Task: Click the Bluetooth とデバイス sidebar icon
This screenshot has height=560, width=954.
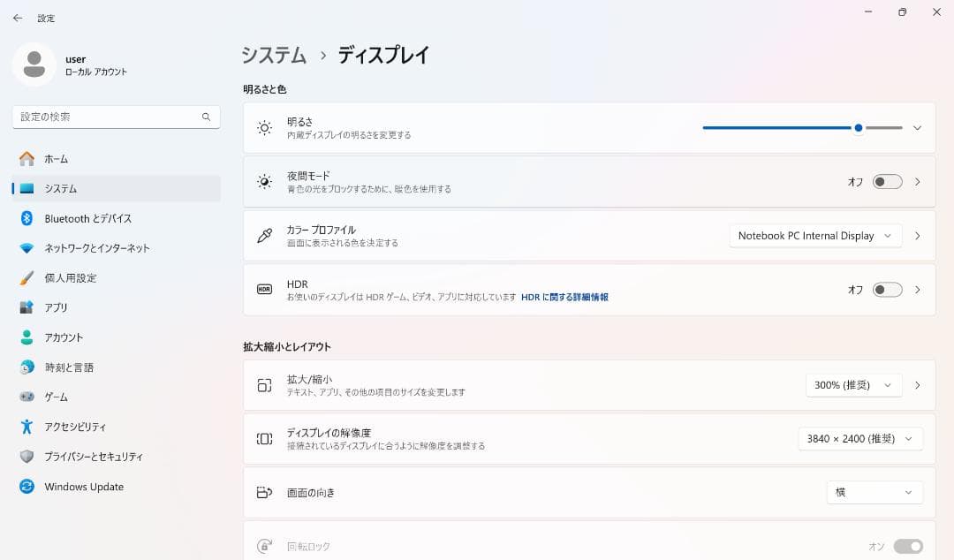Action: click(x=26, y=218)
